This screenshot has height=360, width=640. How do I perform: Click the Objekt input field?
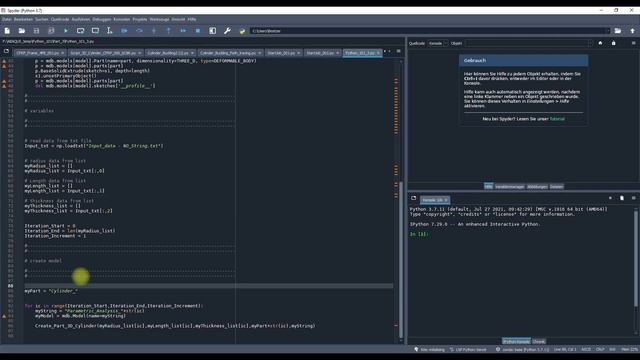528,43
